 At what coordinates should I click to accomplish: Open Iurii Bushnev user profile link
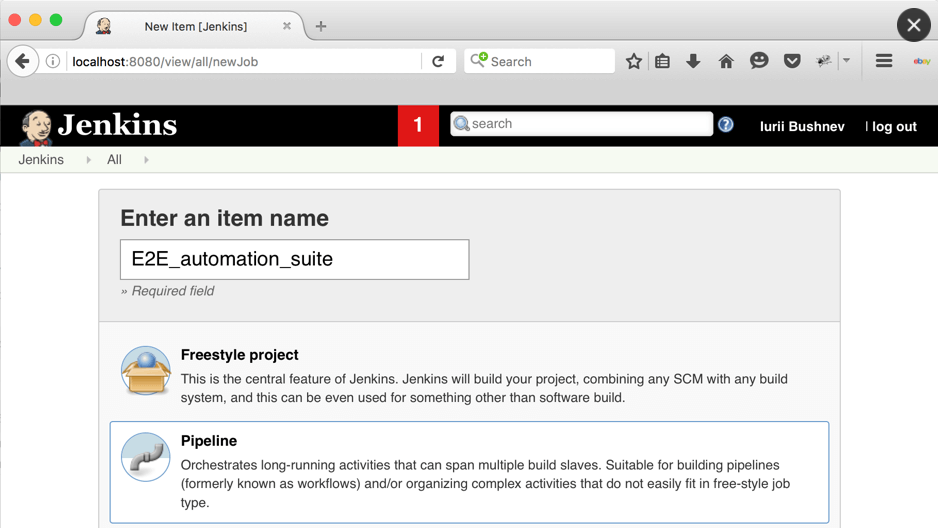802,127
